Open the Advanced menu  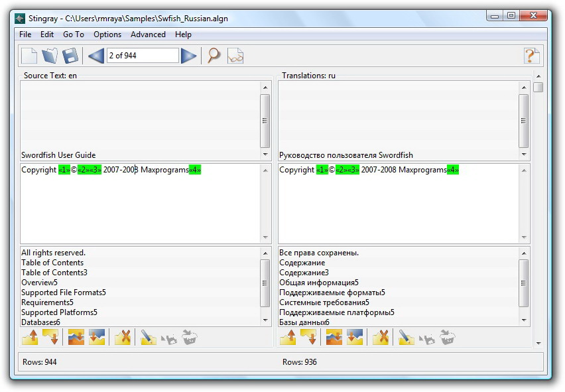click(148, 34)
